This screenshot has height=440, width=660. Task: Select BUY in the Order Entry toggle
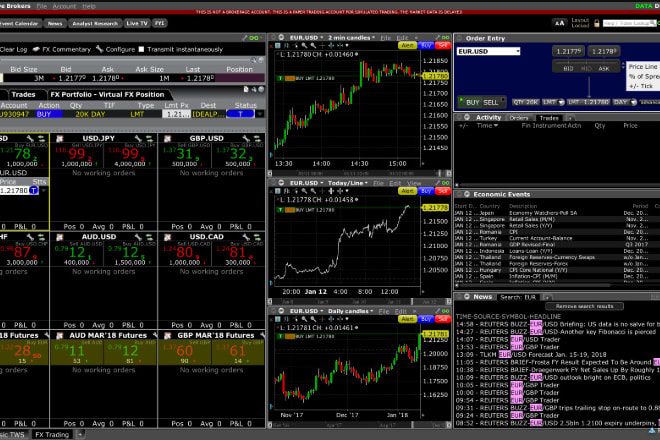(472, 102)
